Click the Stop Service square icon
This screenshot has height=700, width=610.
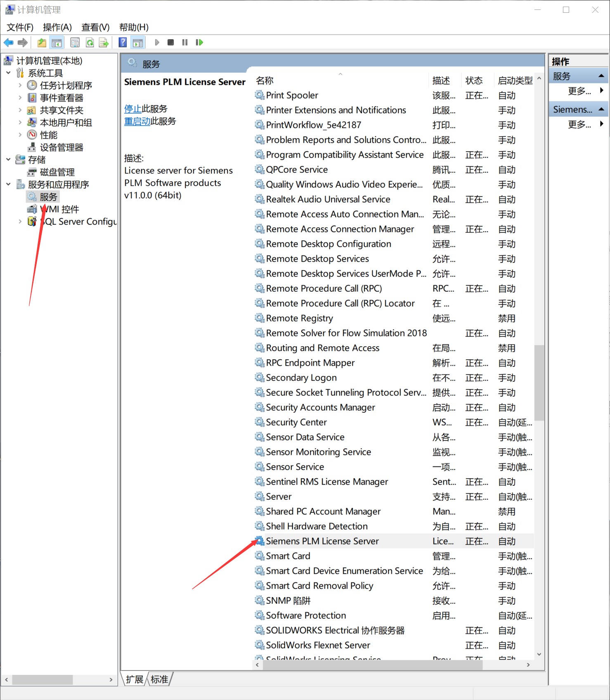coord(170,43)
